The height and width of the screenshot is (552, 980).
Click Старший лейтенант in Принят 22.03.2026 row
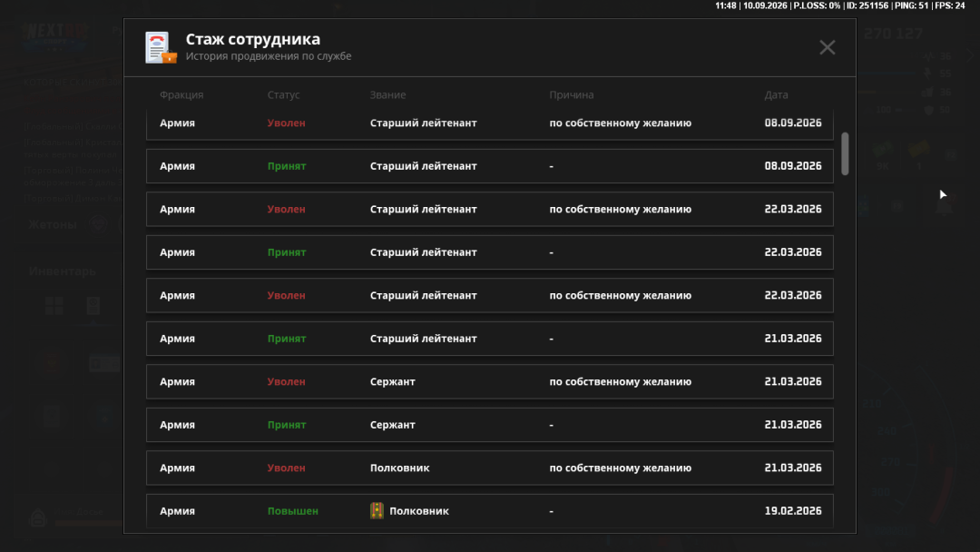click(423, 252)
